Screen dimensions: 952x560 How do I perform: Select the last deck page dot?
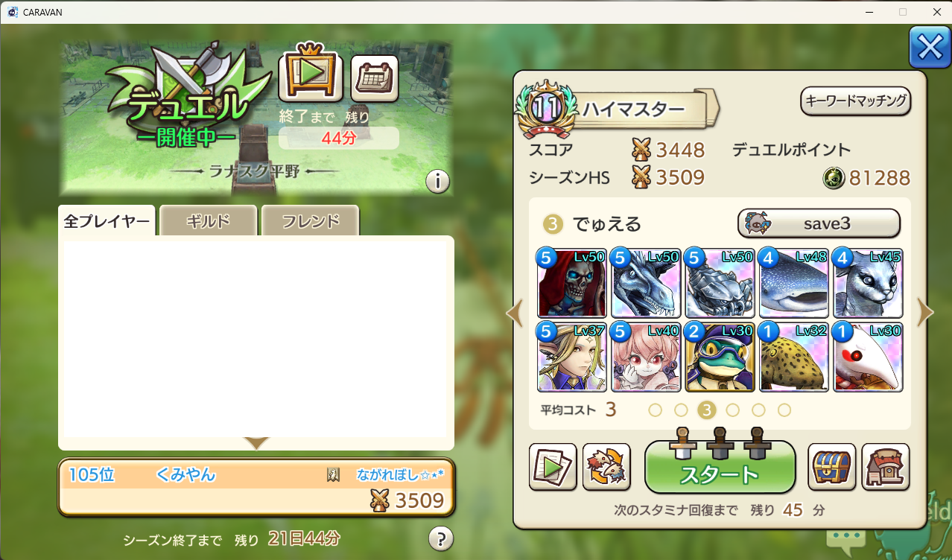pos(784,410)
